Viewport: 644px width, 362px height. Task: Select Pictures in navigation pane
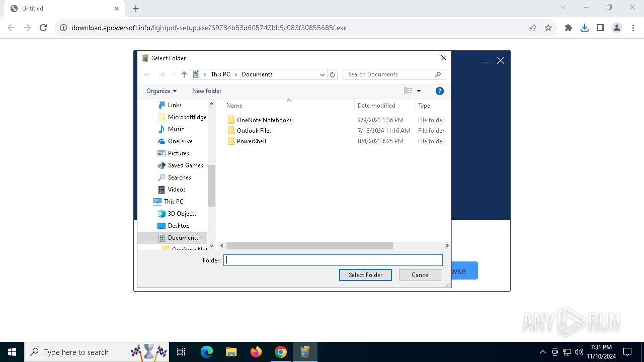coord(178,153)
